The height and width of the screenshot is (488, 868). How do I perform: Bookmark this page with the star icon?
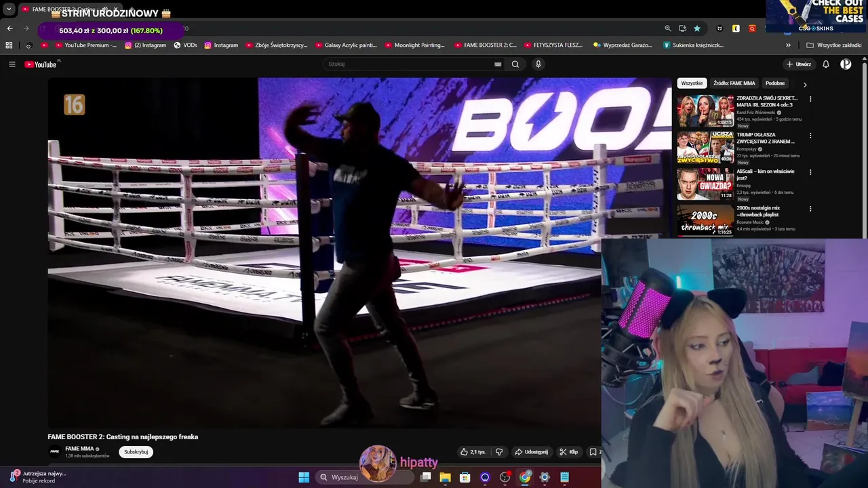coord(697,28)
